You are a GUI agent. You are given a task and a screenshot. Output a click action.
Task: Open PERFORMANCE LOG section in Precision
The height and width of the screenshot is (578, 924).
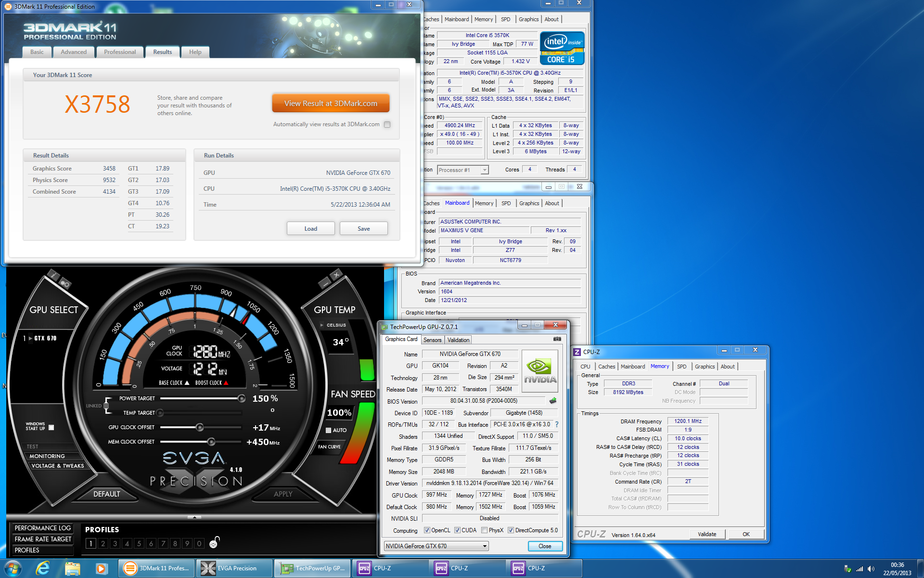43,528
